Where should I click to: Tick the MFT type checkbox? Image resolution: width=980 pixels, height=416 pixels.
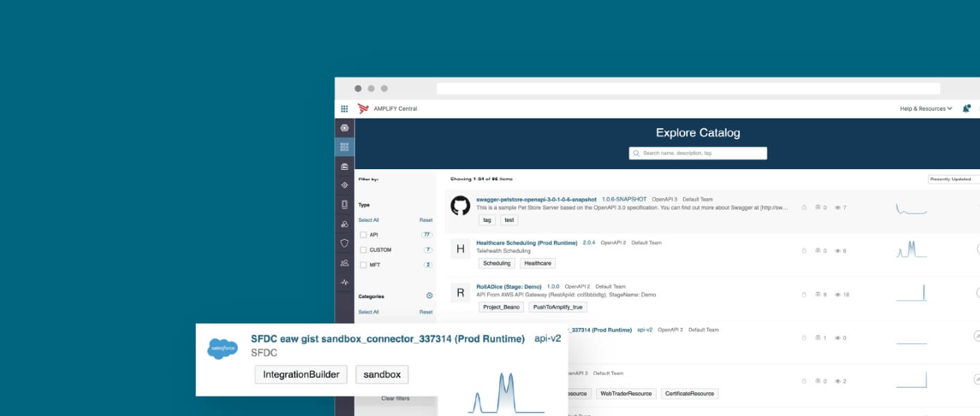pyautogui.click(x=363, y=265)
